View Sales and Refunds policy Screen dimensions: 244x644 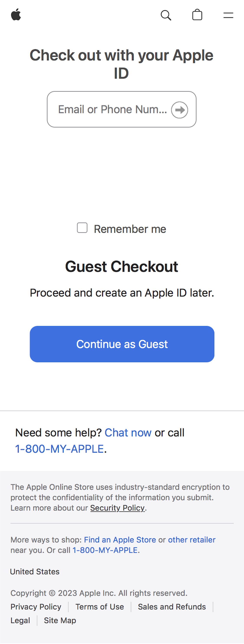pos(172,606)
